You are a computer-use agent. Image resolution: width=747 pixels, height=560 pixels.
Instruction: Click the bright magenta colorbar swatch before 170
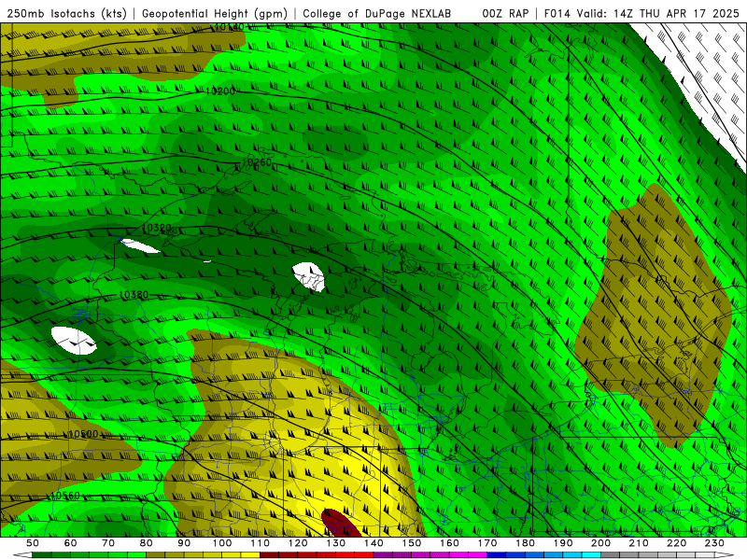477,555
